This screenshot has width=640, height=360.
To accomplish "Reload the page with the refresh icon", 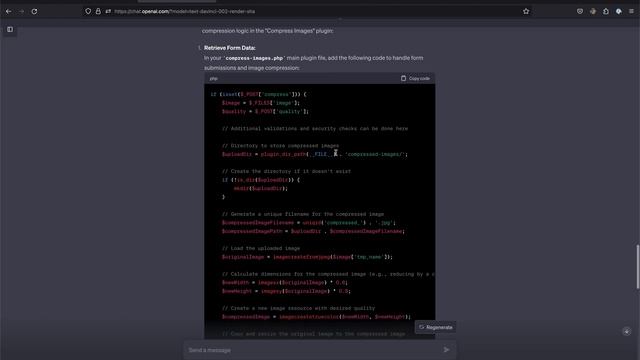I will [x=34, y=11].
